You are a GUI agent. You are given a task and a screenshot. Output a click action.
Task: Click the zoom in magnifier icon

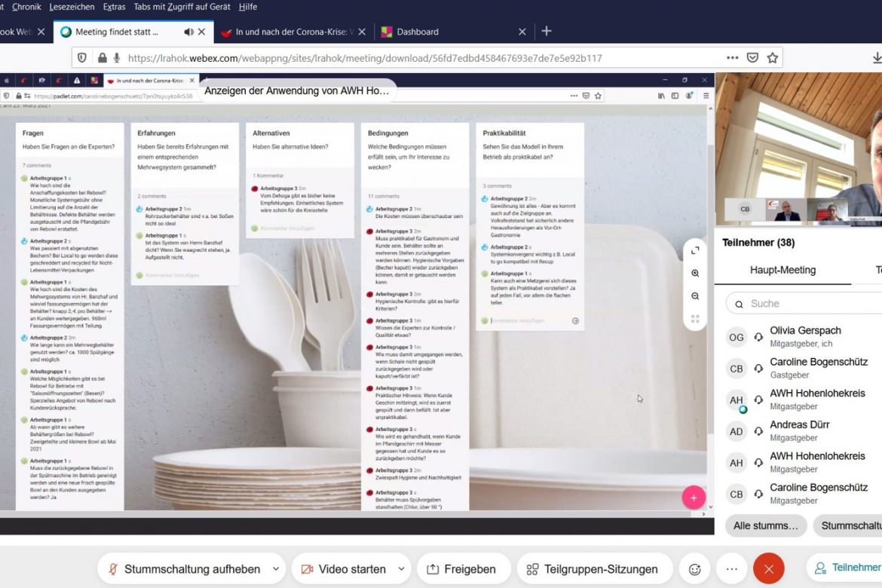[x=695, y=273]
